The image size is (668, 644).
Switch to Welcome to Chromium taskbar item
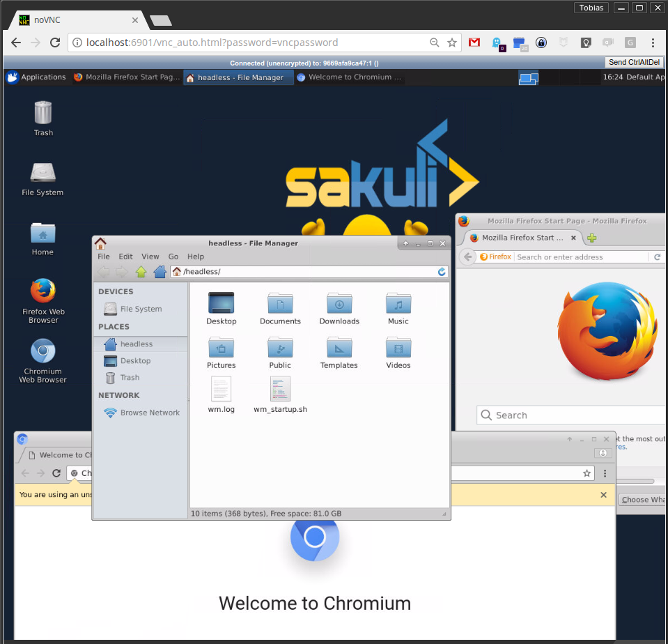(x=350, y=77)
